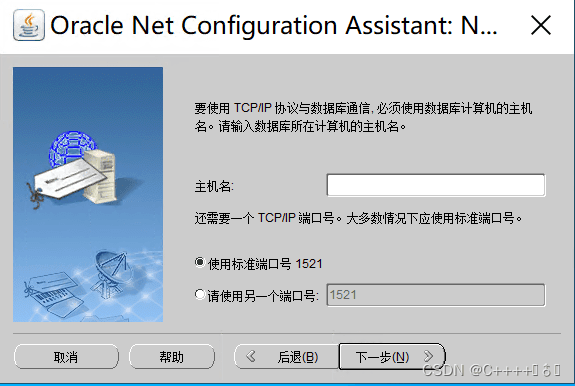Image resolution: width=575 pixels, height=386 pixels.
Task: Click the blue wireframe globe graphic
Action: [x=70, y=148]
